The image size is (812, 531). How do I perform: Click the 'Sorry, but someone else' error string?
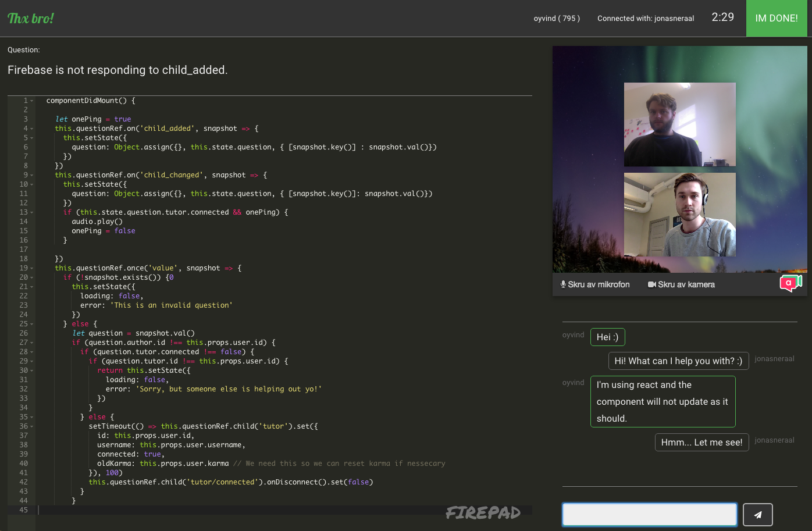pyautogui.click(x=229, y=389)
